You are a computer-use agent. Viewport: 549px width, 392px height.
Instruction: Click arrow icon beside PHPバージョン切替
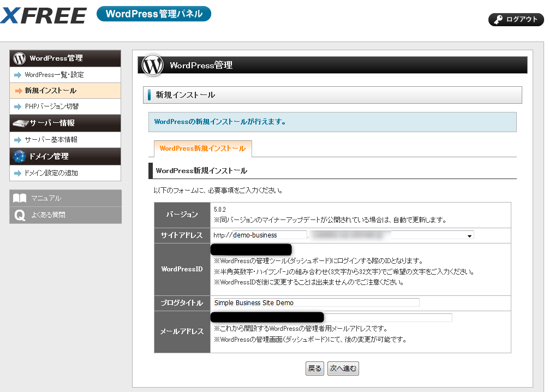click(x=17, y=106)
